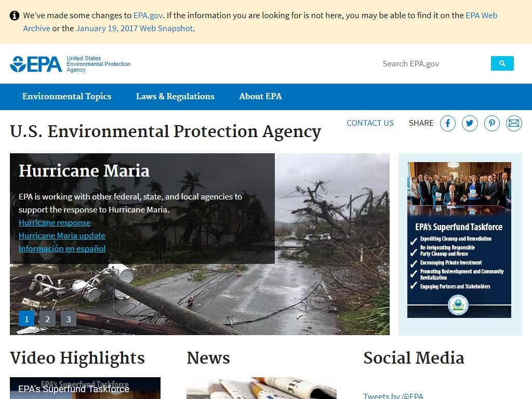
Task: Share page by email icon
Action: 514,123
